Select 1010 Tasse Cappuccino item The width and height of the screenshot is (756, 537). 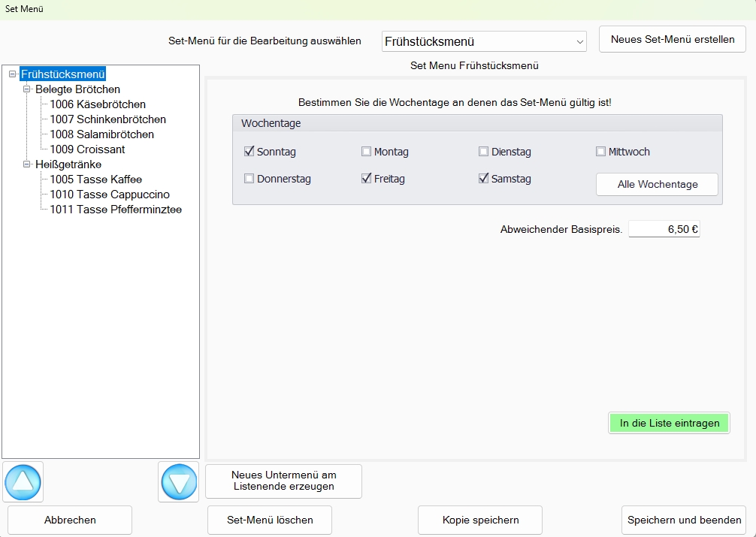(110, 195)
